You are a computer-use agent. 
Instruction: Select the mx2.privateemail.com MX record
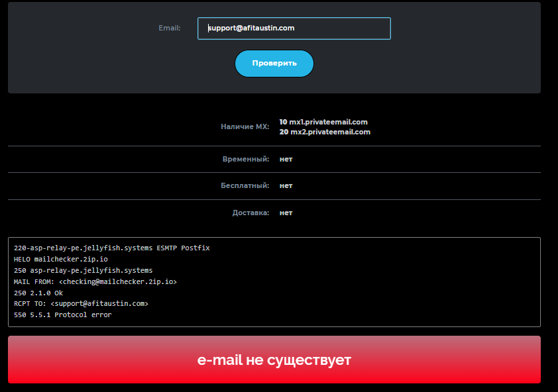[325, 132]
